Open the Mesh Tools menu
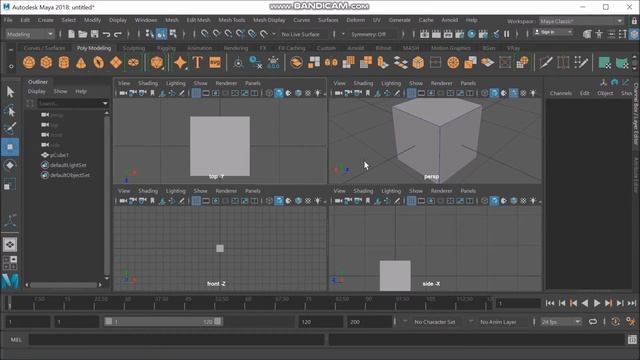This screenshot has width=640, height=360. 232,20
